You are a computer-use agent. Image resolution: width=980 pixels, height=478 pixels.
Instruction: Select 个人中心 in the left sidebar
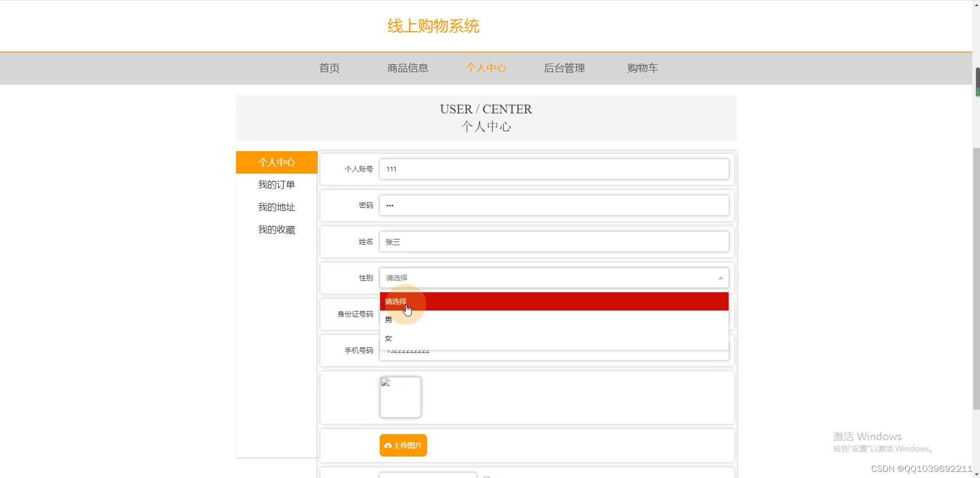click(276, 162)
